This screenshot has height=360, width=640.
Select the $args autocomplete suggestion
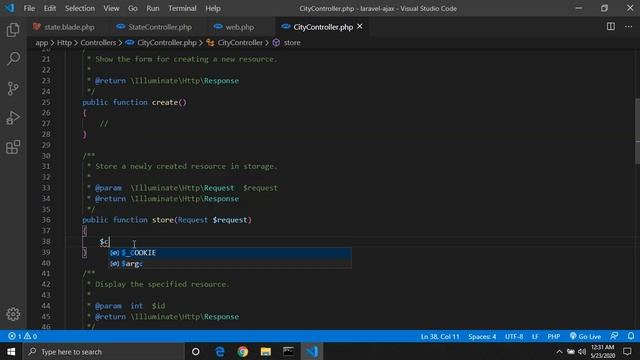(230, 264)
